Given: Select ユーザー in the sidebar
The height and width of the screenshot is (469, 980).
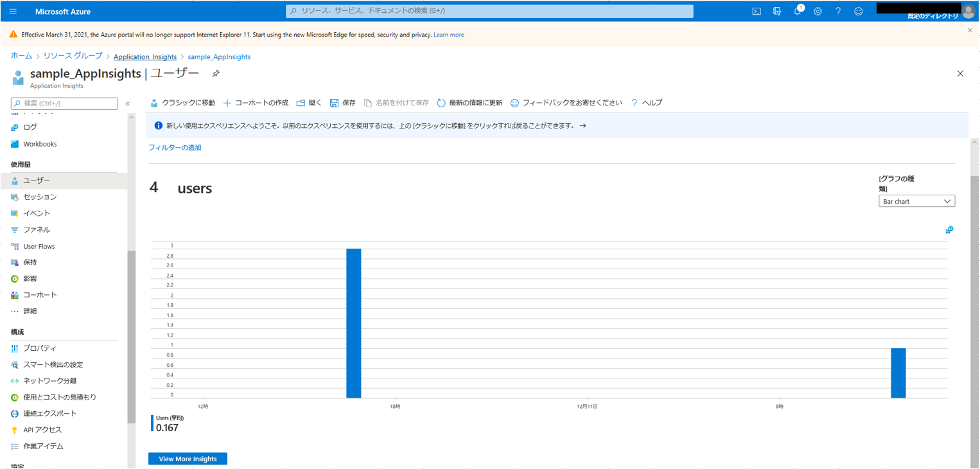Looking at the screenshot, I should (64, 181).
